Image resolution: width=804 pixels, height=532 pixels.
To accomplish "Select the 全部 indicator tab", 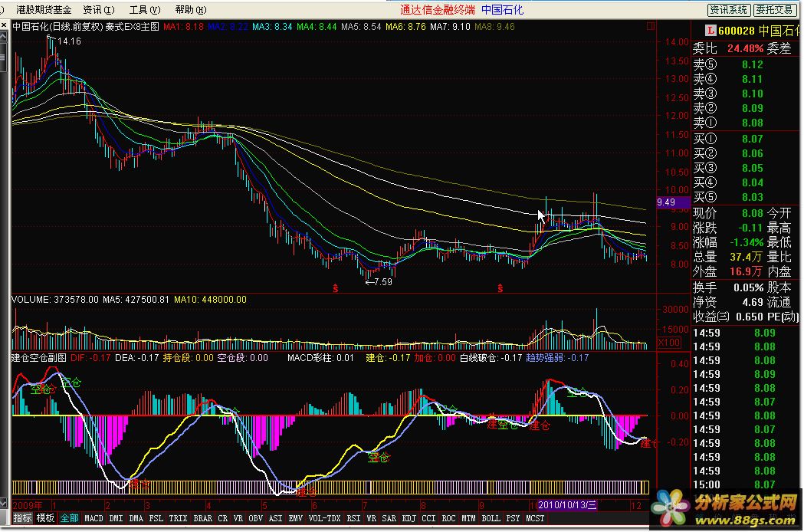I will click(69, 518).
